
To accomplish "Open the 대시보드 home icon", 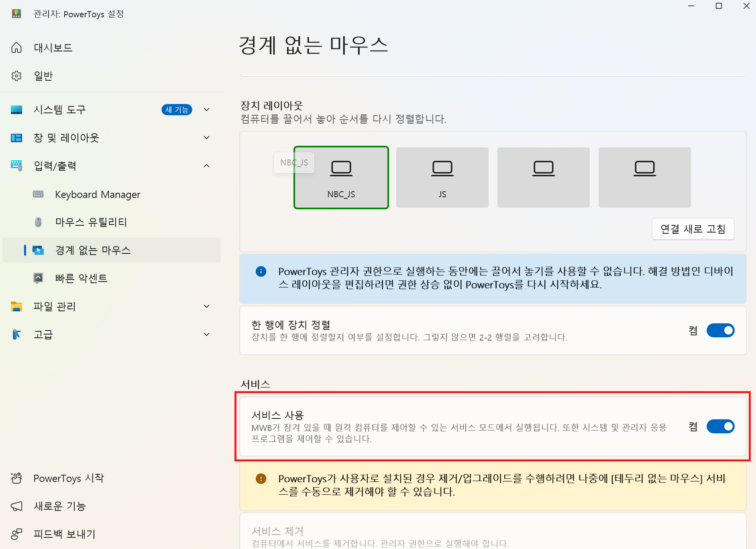I will point(16,47).
